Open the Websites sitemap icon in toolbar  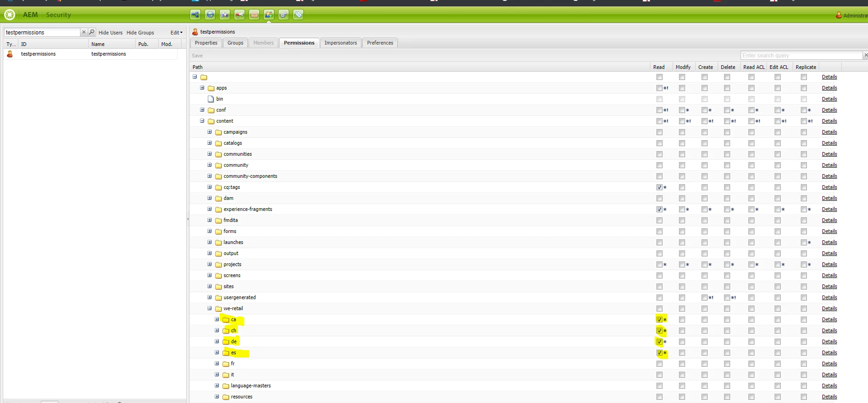[x=195, y=15]
